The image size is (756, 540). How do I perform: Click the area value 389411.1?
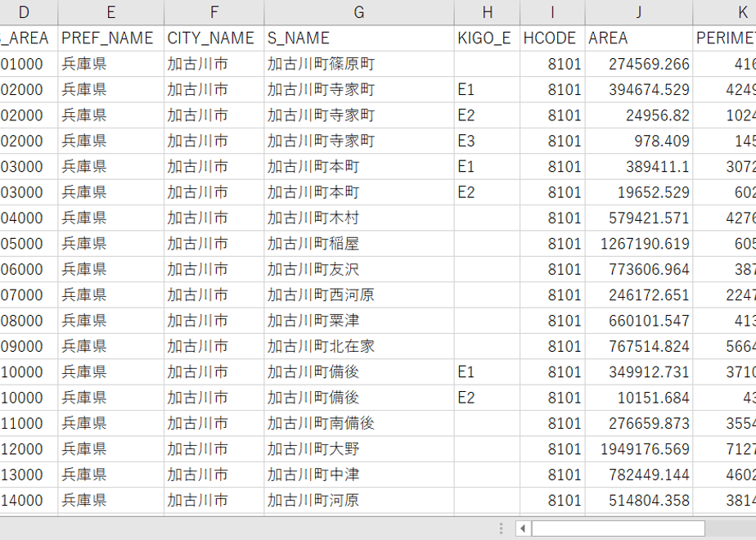tap(639, 166)
